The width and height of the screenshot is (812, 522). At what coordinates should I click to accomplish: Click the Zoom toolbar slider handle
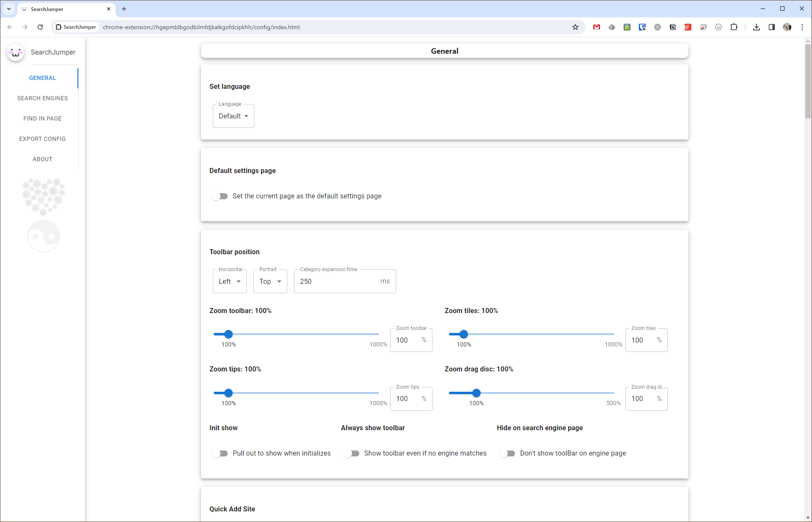[x=228, y=334]
